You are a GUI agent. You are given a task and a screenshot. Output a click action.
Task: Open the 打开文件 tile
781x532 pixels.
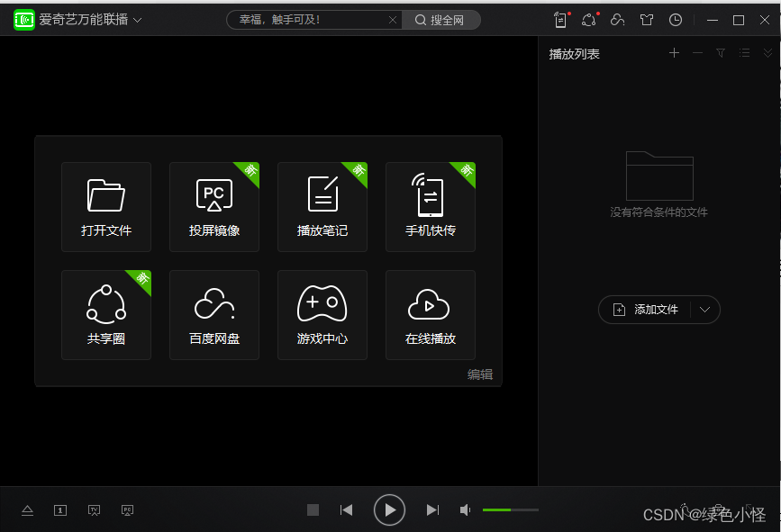point(106,207)
